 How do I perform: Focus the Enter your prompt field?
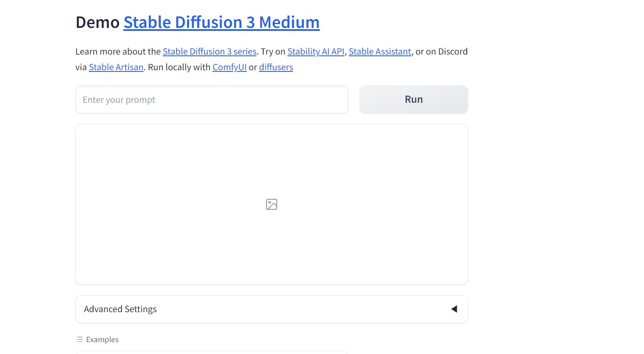[x=212, y=100]
